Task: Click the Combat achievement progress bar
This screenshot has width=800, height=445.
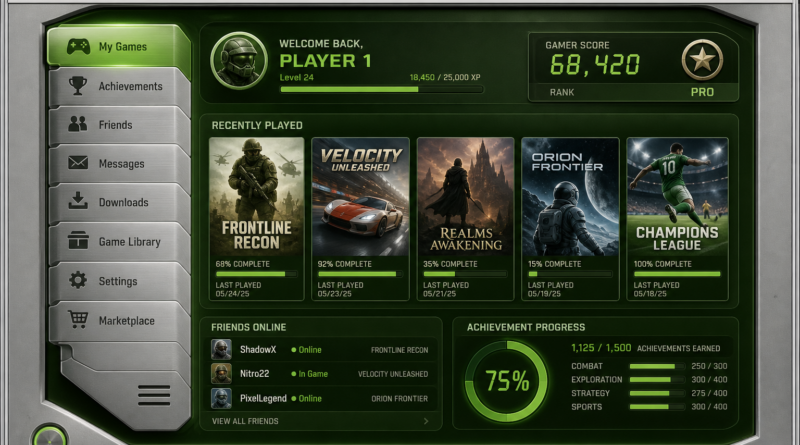Action: coord(657,366)
